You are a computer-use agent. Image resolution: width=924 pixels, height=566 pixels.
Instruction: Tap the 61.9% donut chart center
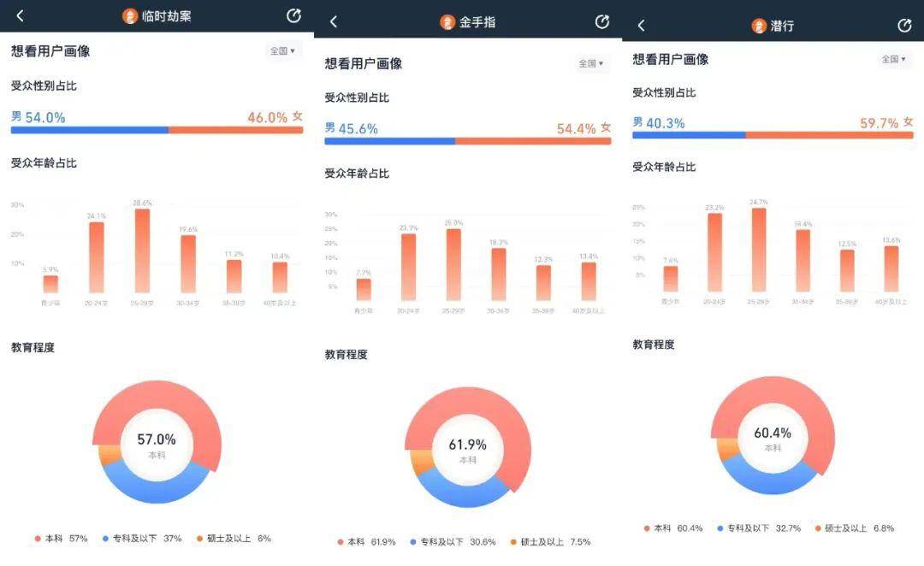[467, 450]
